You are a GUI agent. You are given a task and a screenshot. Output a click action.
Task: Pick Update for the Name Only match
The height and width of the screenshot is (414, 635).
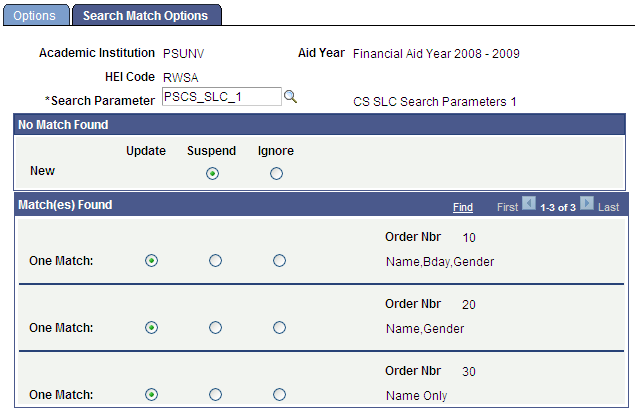coord(151,394)
